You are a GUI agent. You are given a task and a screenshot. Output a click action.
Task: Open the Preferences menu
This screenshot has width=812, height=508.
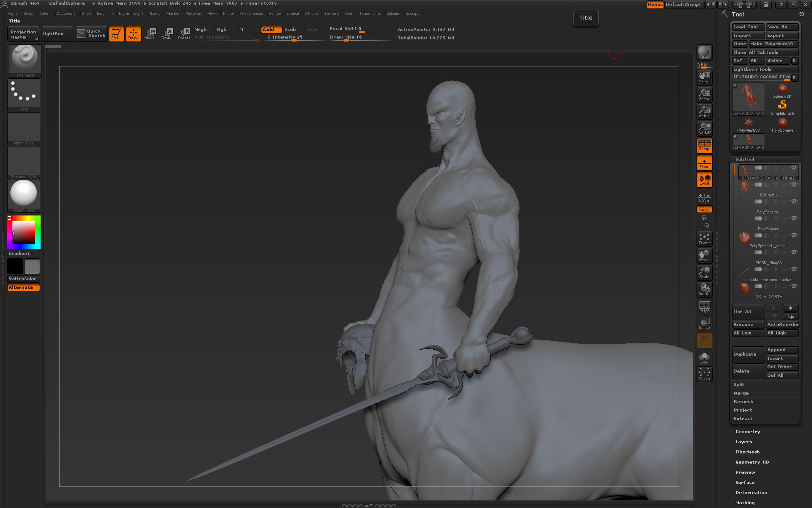tap(251, 14)
